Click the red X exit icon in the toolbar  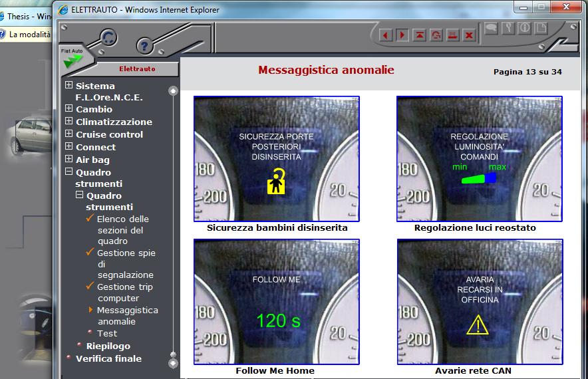(469, 36)
